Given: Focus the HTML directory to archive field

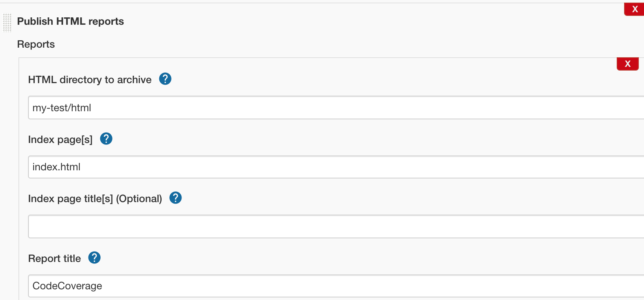Looking at the screenshot, I should click(332, 108).
